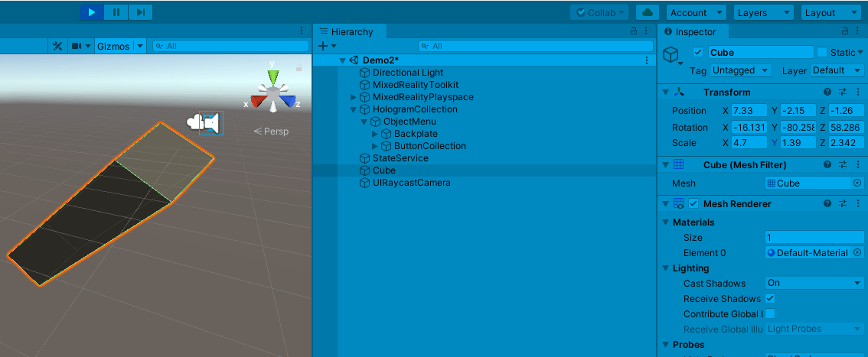
Task: Pick a material for Element 0 via circle
Action: (x=857, y=252)
